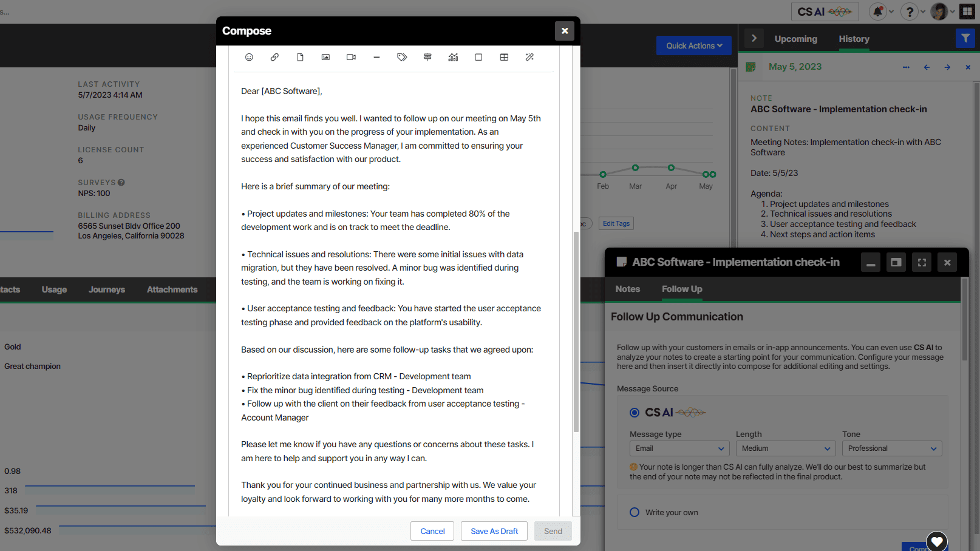
Task: Insert an emoji in the compose message
Action: [x=249, y=56]
